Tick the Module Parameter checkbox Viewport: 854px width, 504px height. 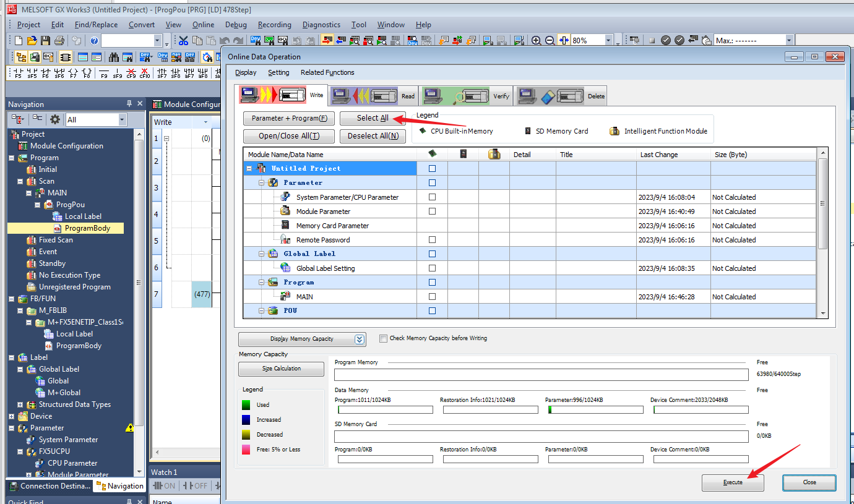tap(432, 211)
